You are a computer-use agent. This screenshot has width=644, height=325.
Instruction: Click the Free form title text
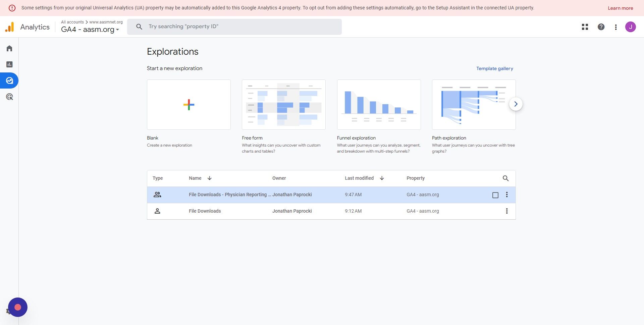coord(252,138)
